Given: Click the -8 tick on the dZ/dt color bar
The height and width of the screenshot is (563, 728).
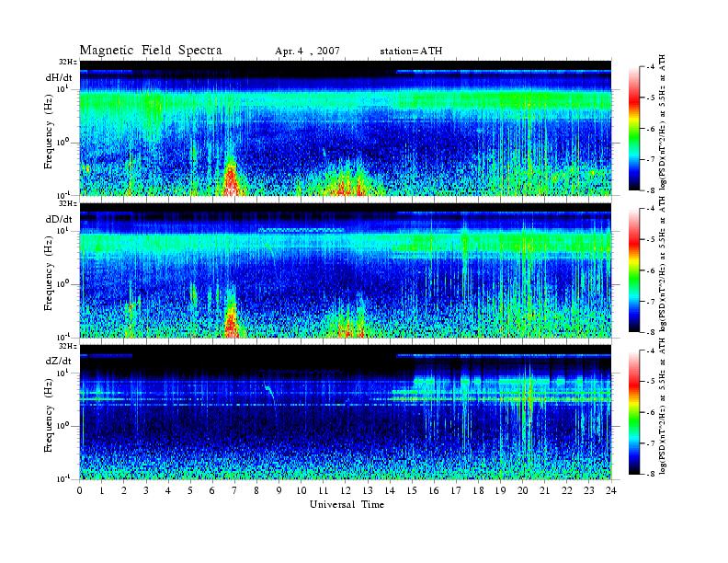Looking at the screenshot, I should point(651,474).
